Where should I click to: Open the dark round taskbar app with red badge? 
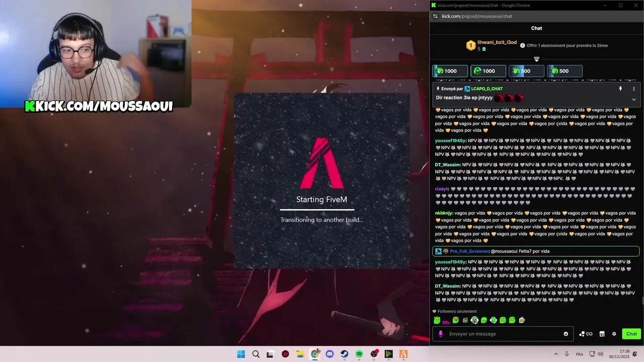[x=374, y=354]
